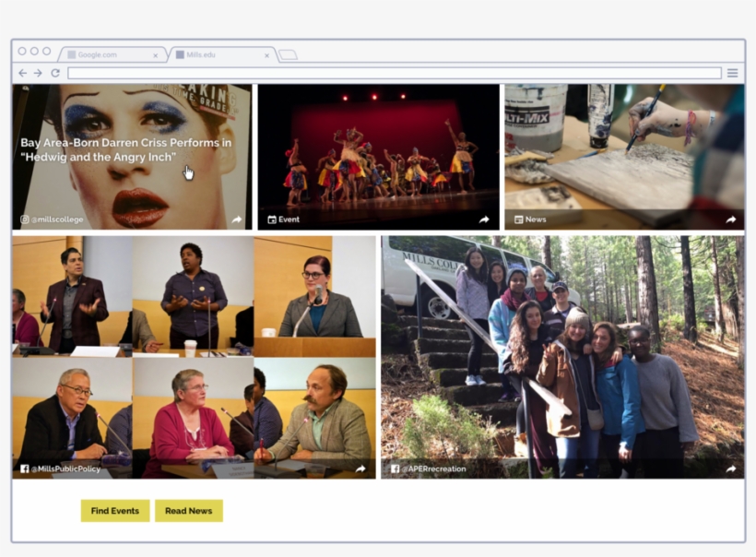
Task: Open the browser hamburger menu
Action: 732,73
